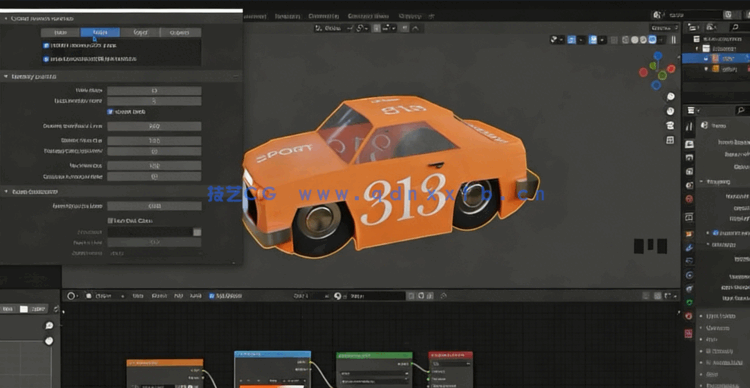Select the active rendered viewport shading

click(652, 40)
